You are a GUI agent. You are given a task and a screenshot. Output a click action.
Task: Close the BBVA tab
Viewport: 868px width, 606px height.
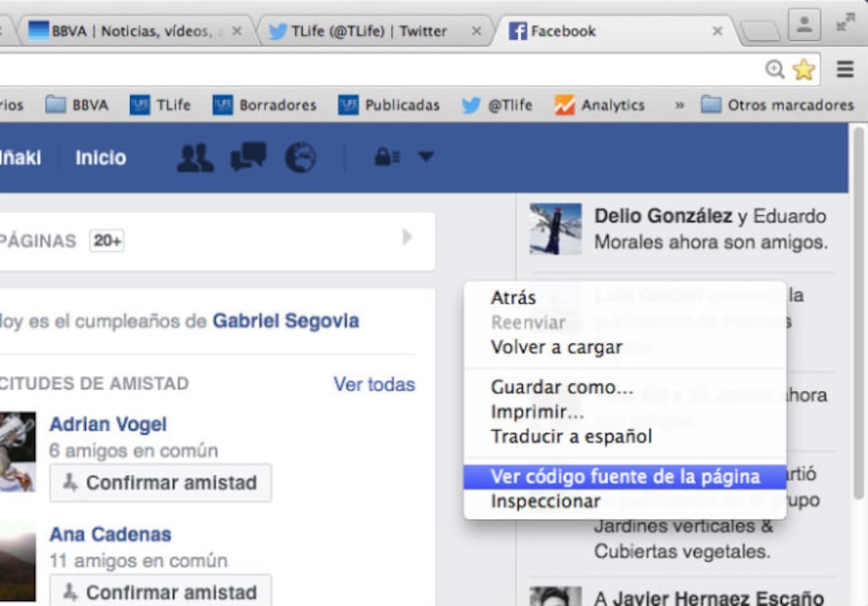click(237, 31)
